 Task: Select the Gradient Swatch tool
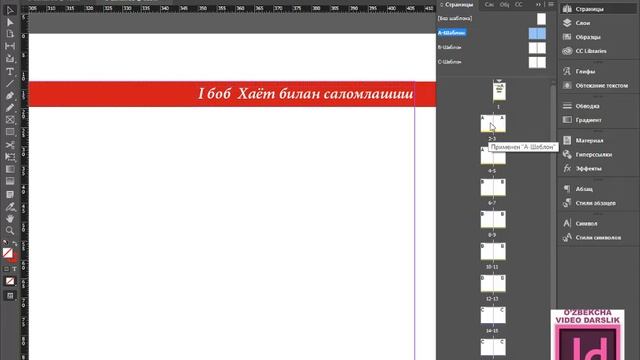pyautogui.click(x=10, y=169)
